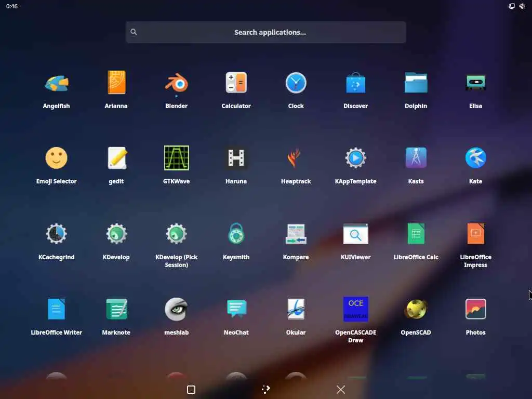
Task: Launch Arianna ebook reader
Action: (116, 82)
